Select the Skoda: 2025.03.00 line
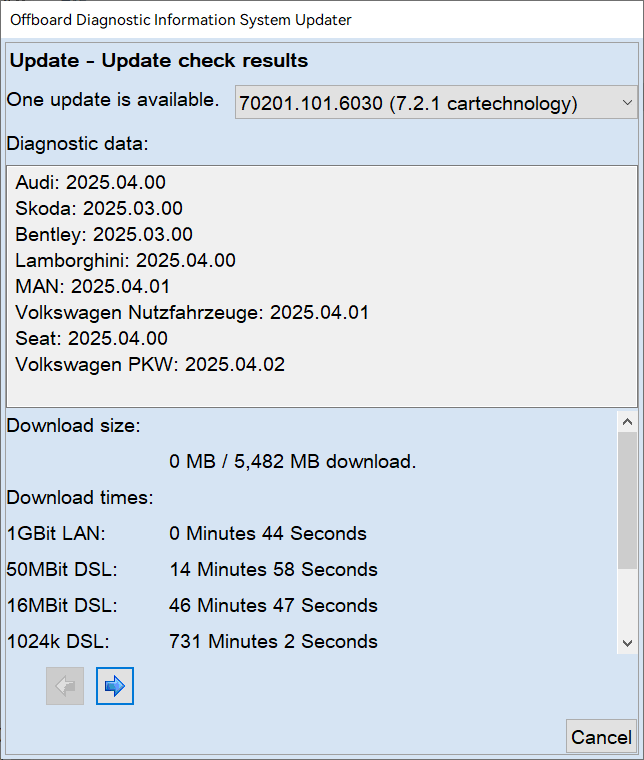Screen dimensions: 644x760 tap(99, 209)
